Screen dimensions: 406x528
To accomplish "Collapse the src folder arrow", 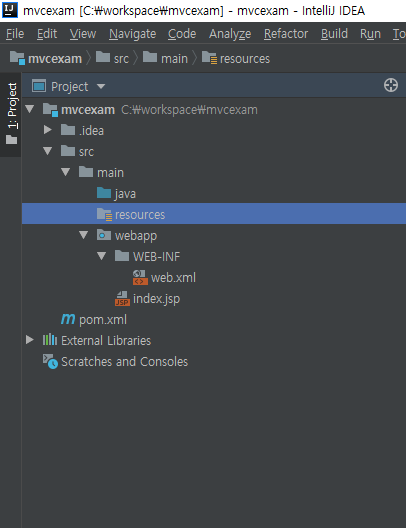I will click(x=47, y=151).
